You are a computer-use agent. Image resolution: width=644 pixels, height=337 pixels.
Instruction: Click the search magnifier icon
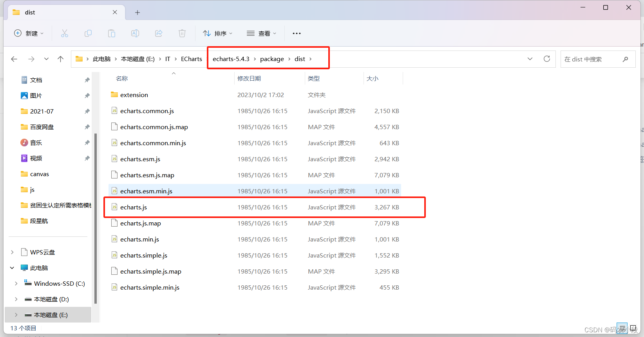tap(625, 59)
